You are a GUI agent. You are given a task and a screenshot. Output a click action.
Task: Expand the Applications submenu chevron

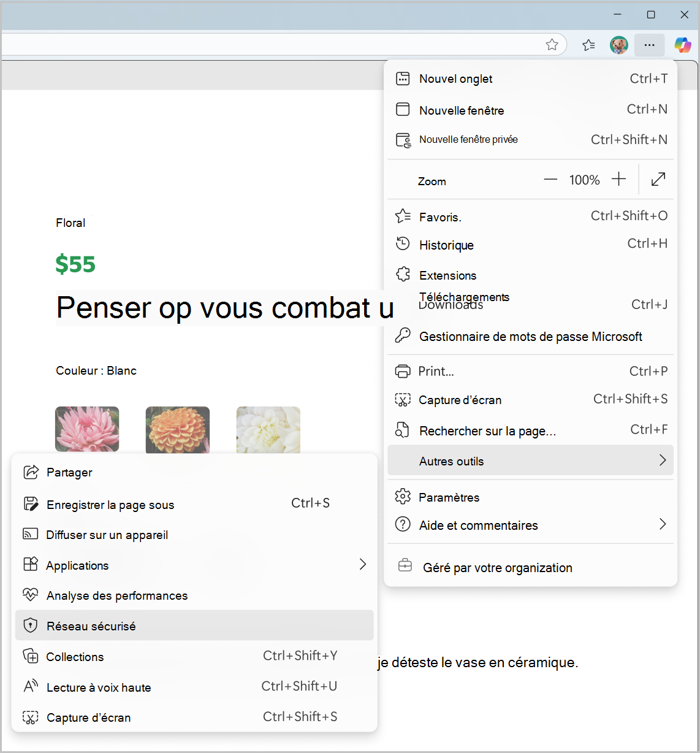pos(363,564)
